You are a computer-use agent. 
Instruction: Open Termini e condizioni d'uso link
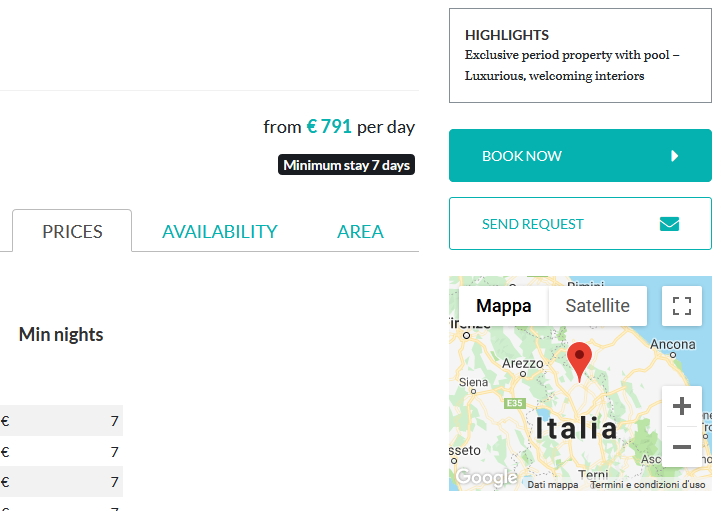point(647,485)
